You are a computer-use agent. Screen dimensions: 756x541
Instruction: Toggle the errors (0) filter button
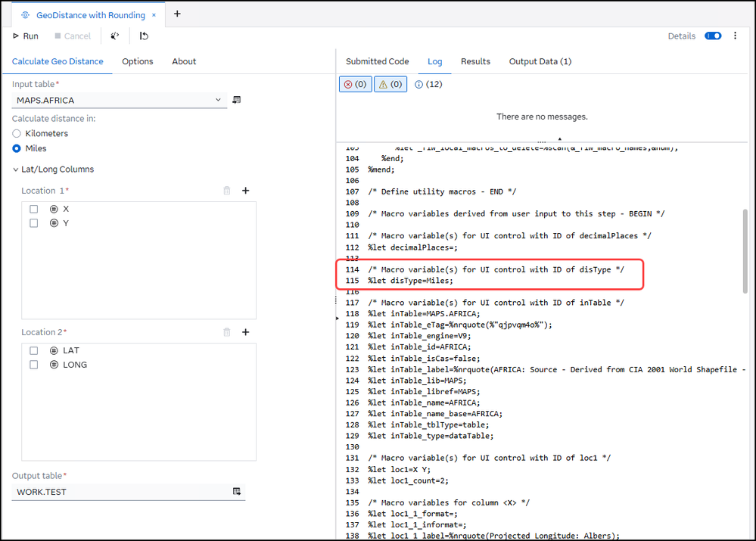coord(356,85)
